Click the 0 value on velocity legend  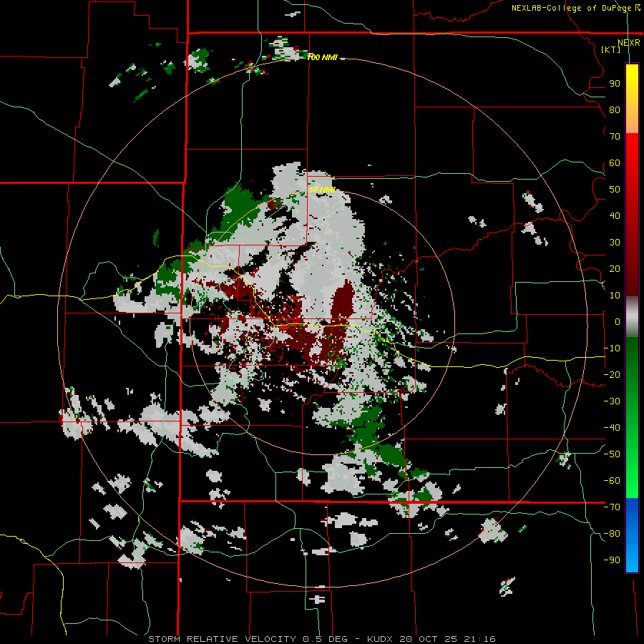[618, 322]
